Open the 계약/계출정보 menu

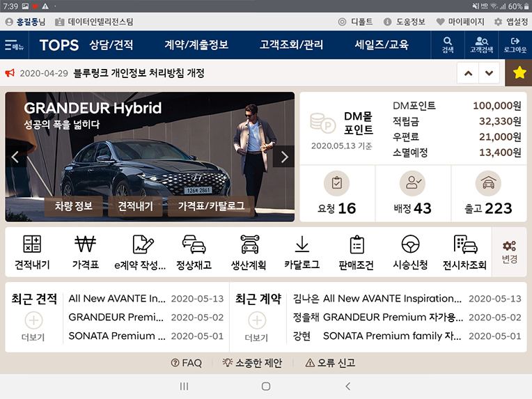(x=196, y=45)
